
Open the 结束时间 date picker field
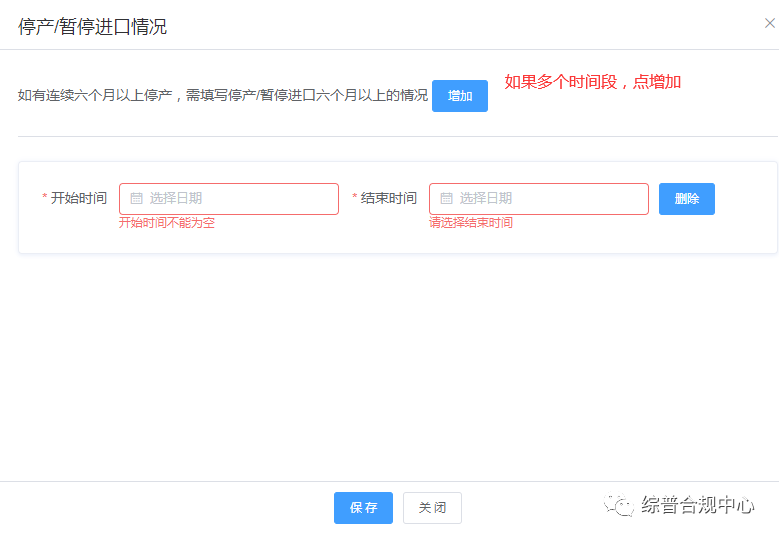tap(550, 199)
